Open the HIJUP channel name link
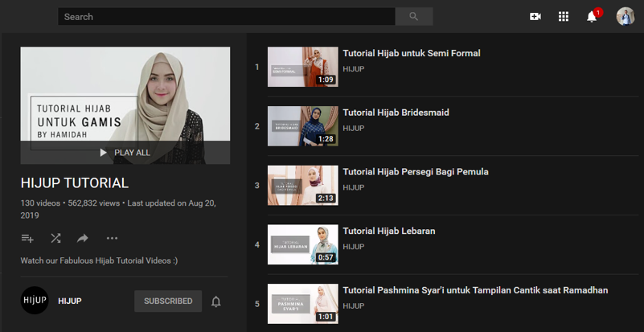 pos(70,301)
